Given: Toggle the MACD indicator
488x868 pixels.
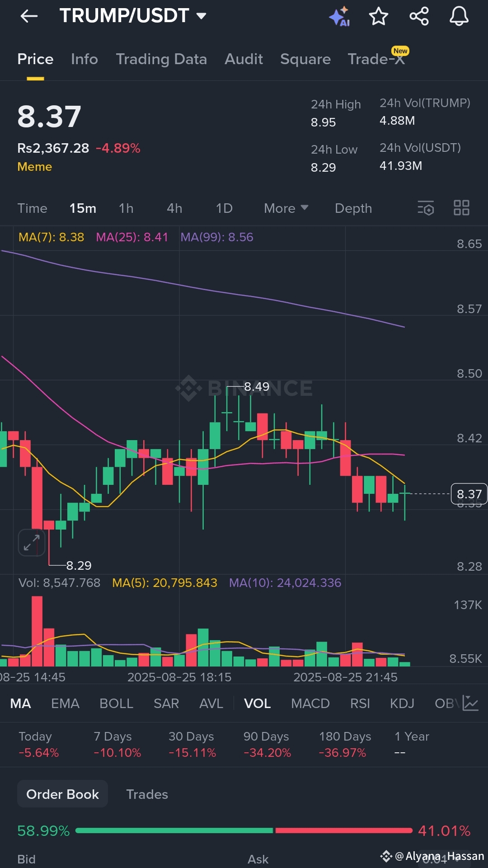Looking at the screenshot, I should pyautogui.click(x=310, y=704).
